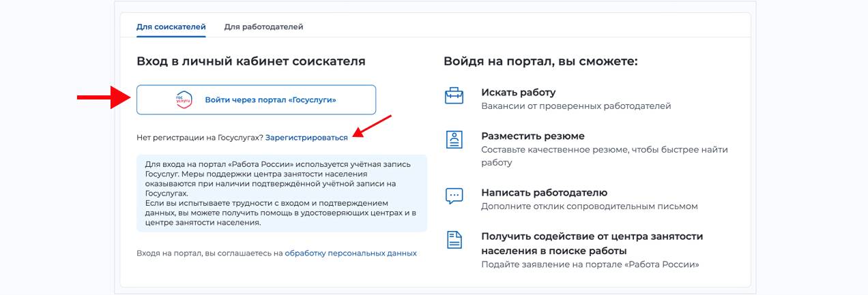
Task: Click the «Разместить резюме» title
Action: (x=532, y=136)
